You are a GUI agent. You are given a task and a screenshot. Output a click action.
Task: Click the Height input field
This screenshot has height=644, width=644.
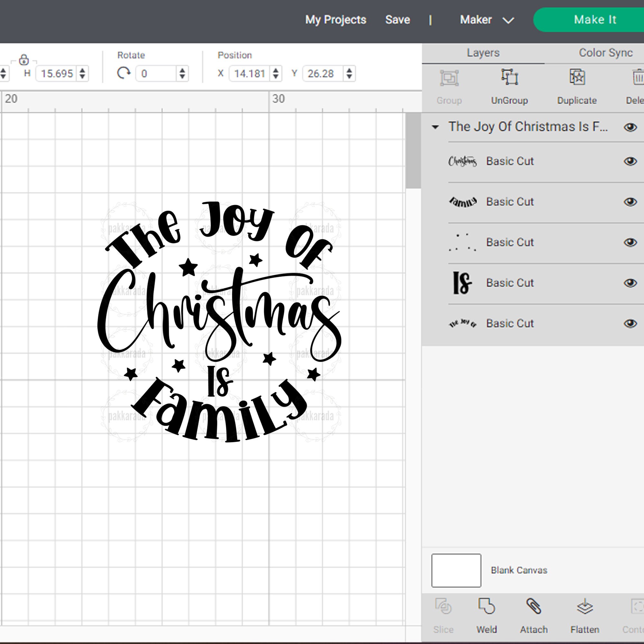[57, 73]
